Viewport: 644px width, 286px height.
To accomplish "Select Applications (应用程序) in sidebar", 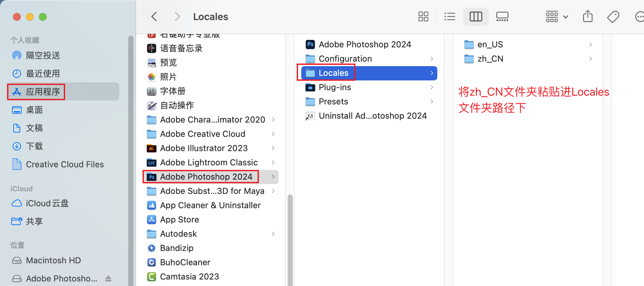I will click(63, 92).
